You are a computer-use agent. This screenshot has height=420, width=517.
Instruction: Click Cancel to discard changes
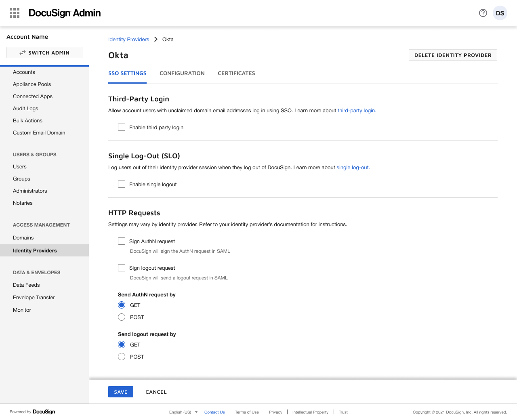[x=156, y=392]
